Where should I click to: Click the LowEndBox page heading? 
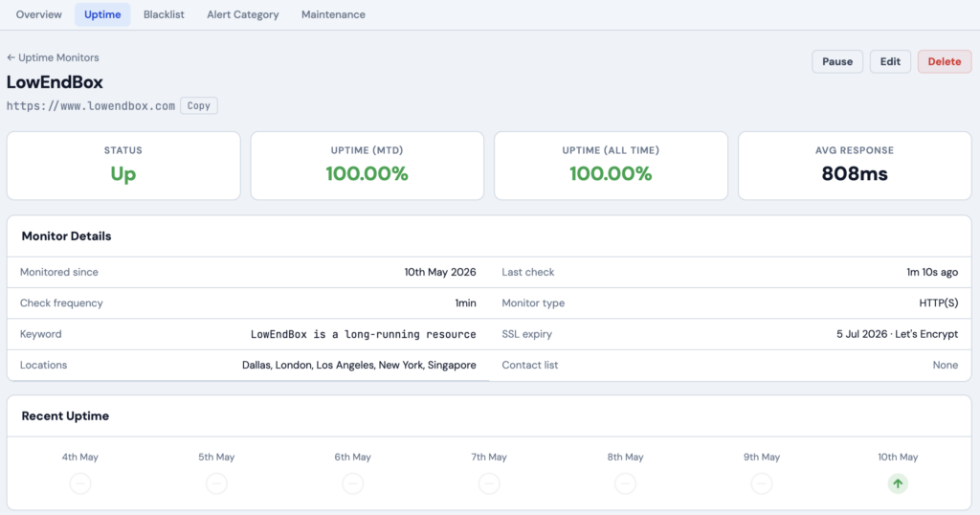click(55, 82)
